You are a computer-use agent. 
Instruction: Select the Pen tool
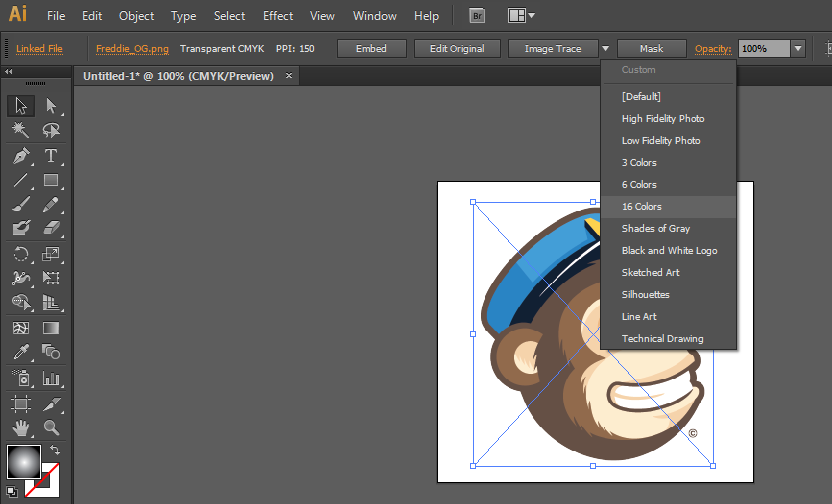(x=20, y=156)
